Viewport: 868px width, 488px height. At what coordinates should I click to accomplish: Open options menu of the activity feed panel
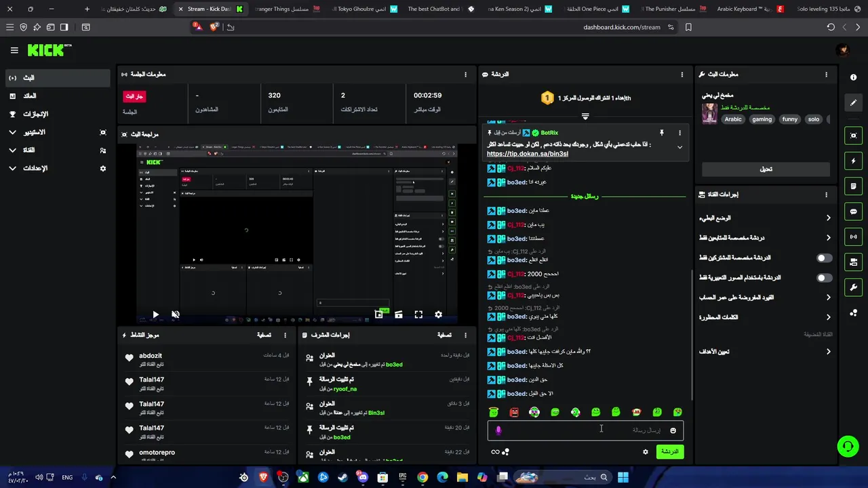point(285,335)
